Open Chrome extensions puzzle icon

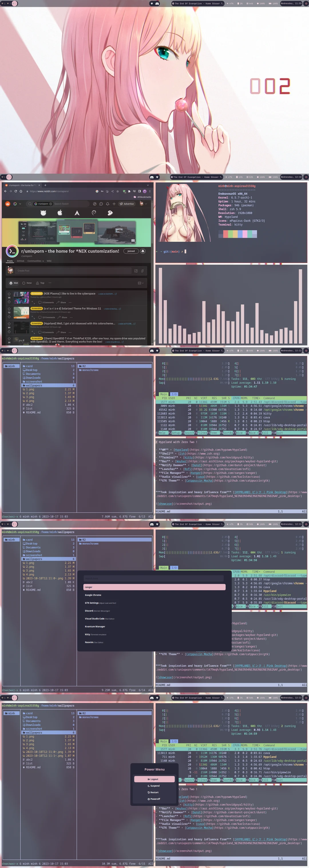pos(129,191)
